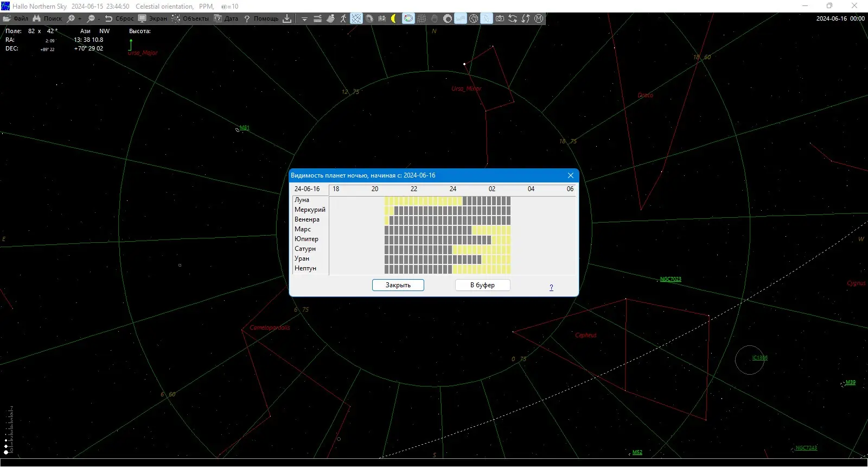The image size is (868, 467).
Task: Click the circled M icon
Action: pos(539,18)
